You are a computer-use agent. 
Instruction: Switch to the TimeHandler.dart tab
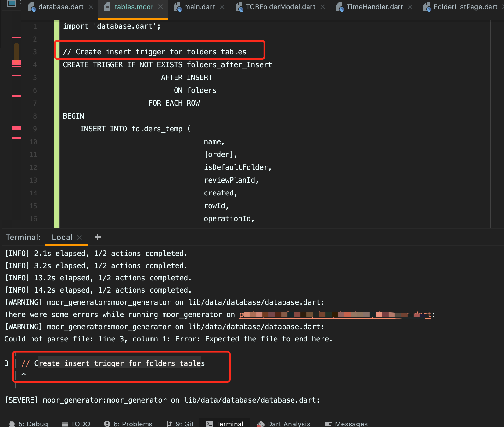[x=373, y=6]
